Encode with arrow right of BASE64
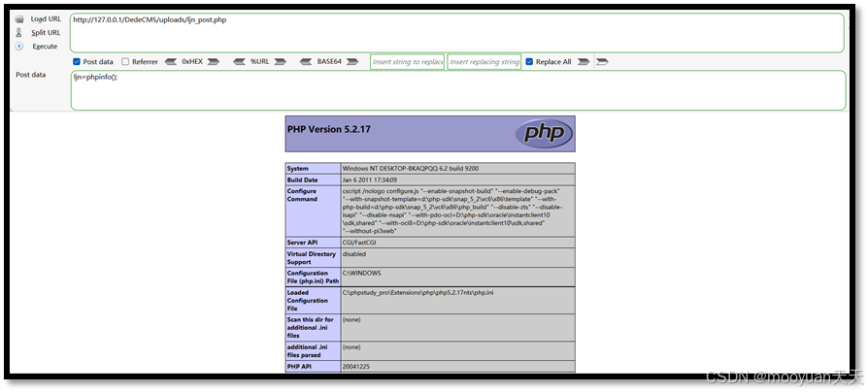868x392 pixels. pyautogui.click(x=352, y=62)
